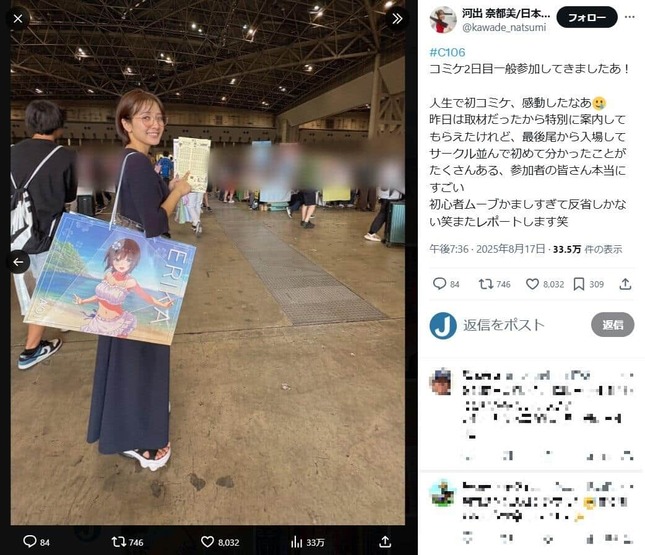Repost the tweet using 746 retweet icon
This screenshot has height=555, width=645.
click(x=486, y=283)
